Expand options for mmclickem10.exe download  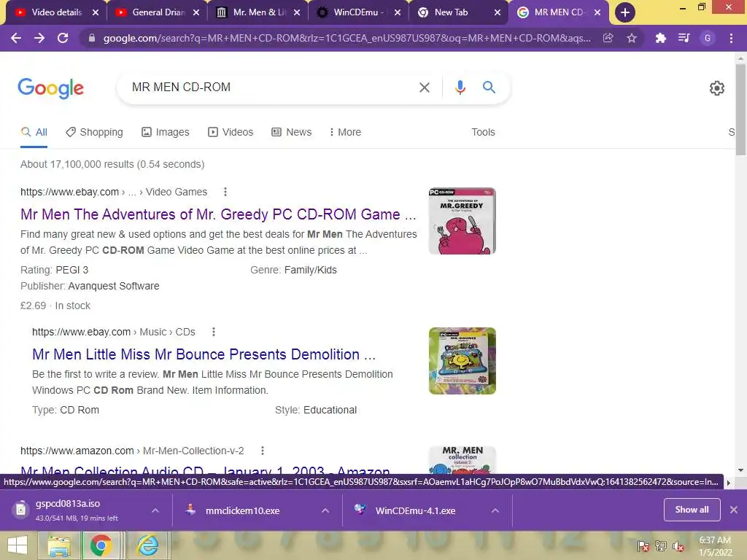click(x=325, y=510)
